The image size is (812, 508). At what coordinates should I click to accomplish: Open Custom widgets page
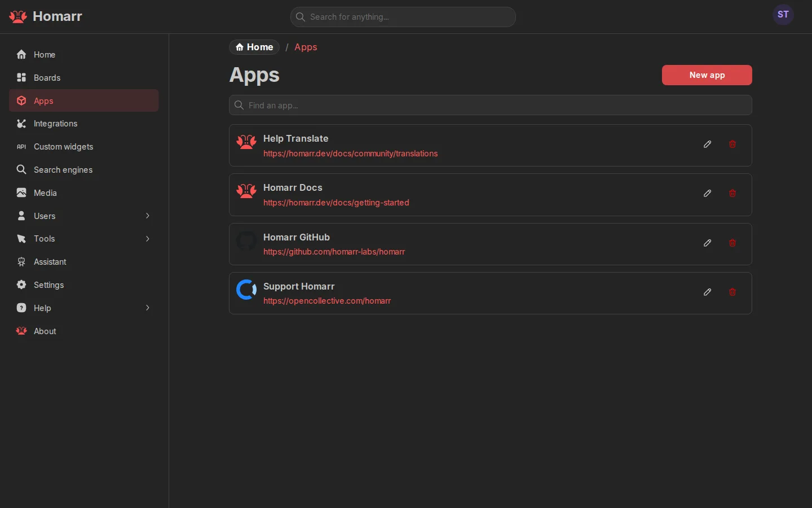point(84,147)
